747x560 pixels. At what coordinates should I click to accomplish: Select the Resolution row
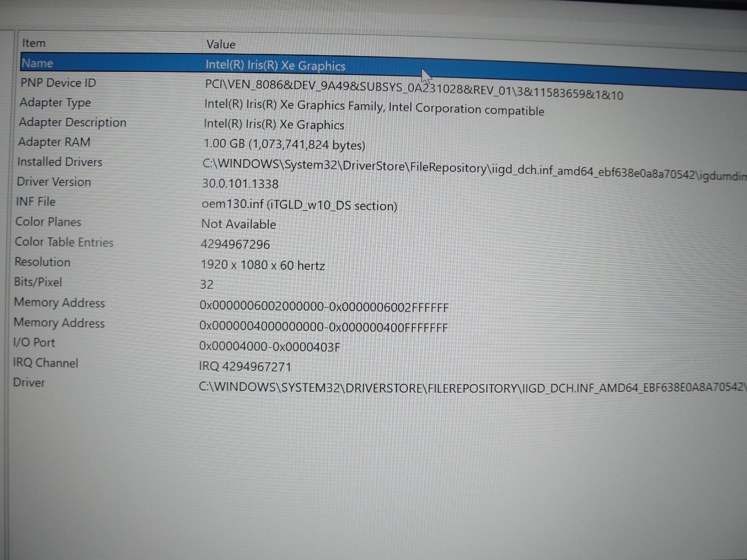pos(42,262)
